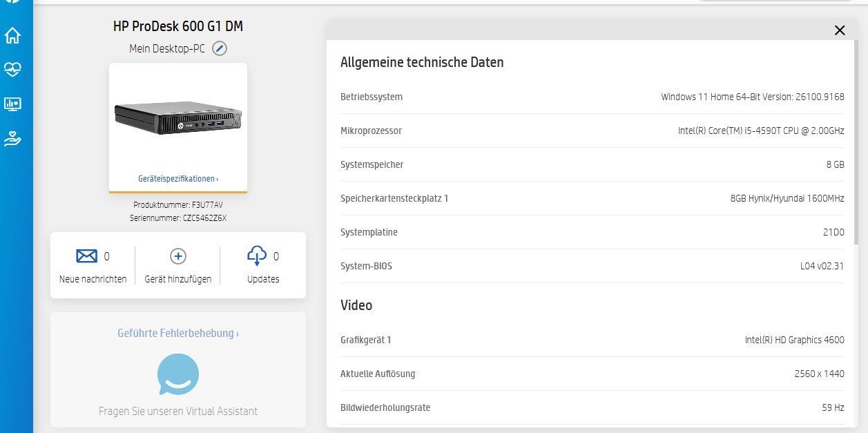Click the Allgemeine technische Daten heading
The height and width of the screenshot is (433, 868).
coord(422,62)
